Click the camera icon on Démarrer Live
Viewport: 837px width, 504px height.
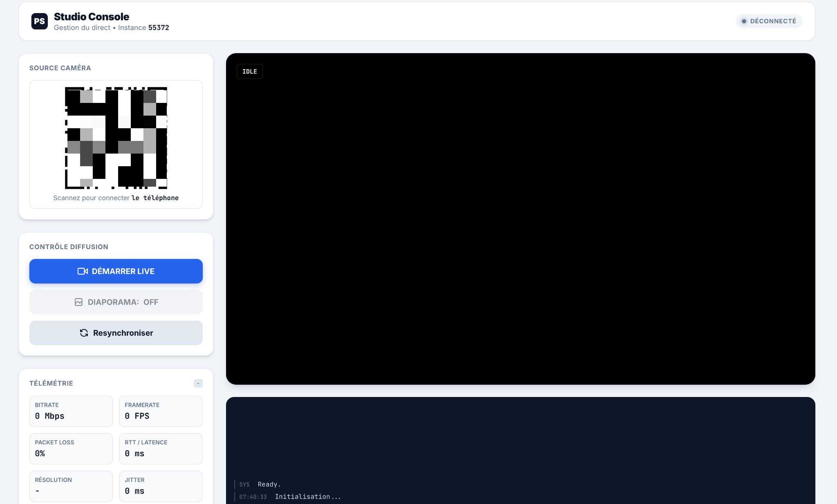coord(83,271)
